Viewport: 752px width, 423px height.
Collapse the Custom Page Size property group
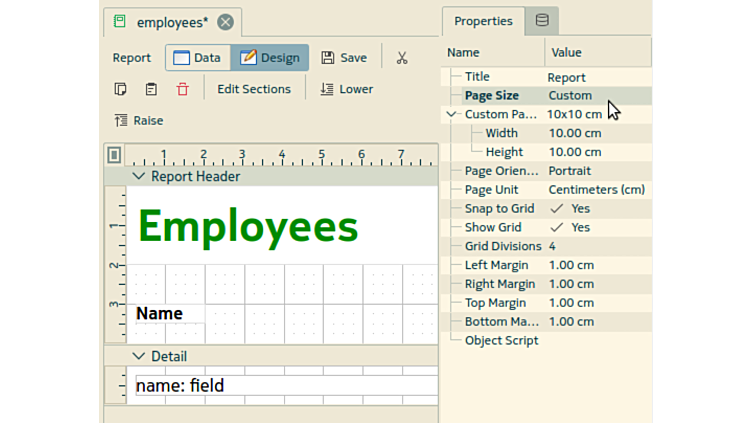point(452,114)
